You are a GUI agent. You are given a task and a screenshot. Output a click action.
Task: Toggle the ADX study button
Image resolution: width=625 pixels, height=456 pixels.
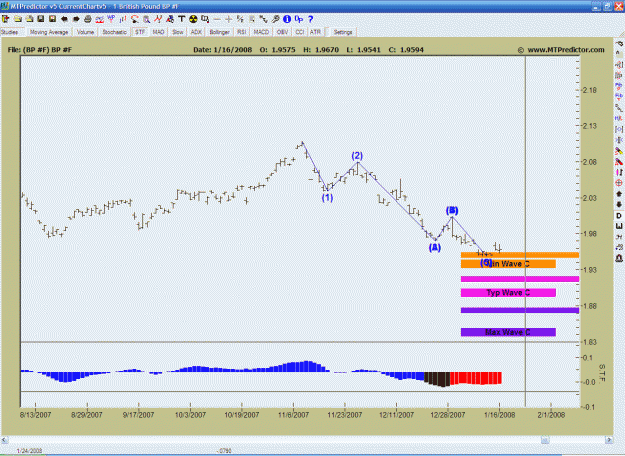tap(196, 32)
